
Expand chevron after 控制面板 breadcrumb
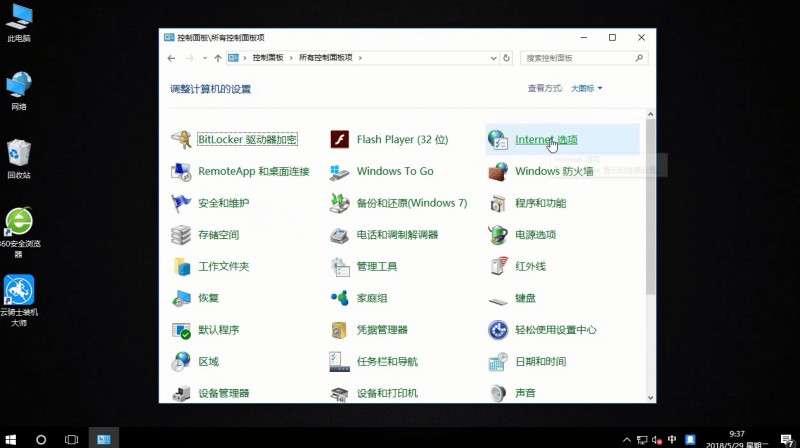coord(291,58)
